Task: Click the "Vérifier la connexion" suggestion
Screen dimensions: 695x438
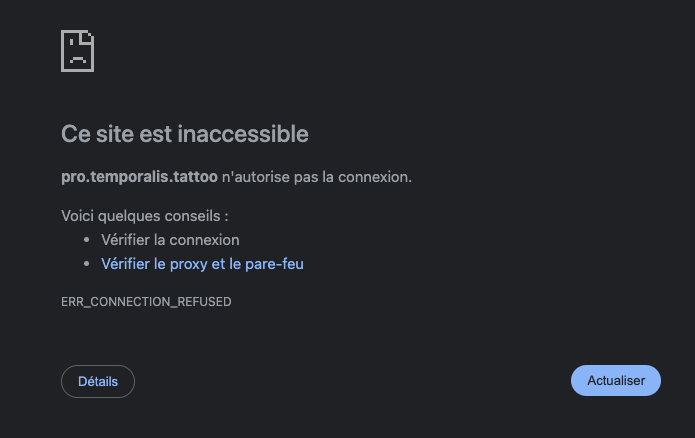Action: pos(170,240)
